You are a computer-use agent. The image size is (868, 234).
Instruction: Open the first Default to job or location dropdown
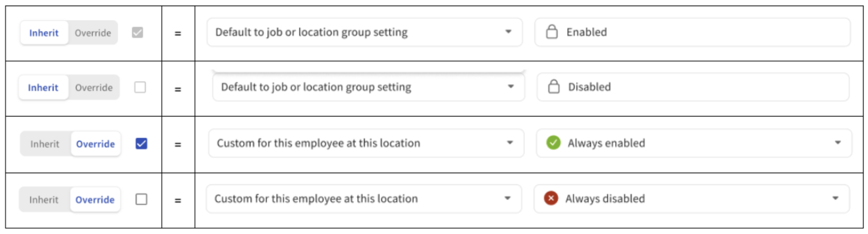(364, 32)
